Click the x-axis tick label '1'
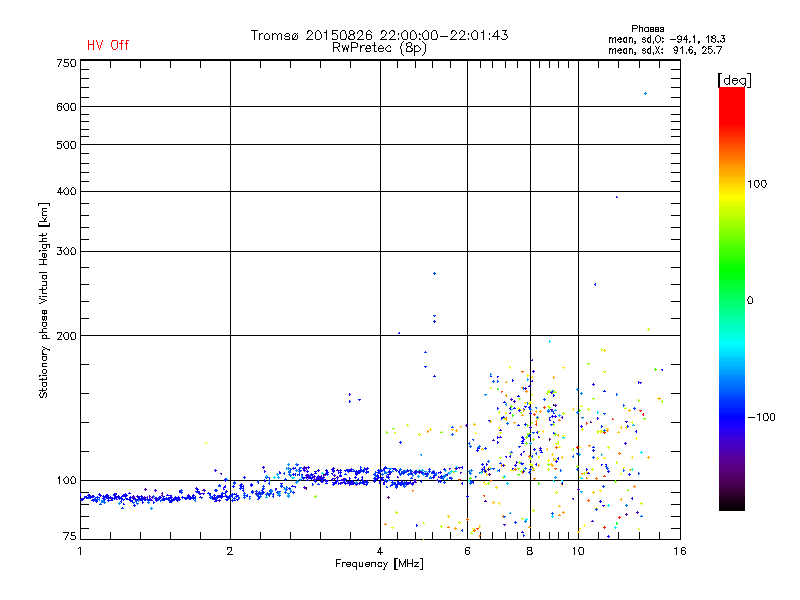 pyautogui.click(x=80, y=551)
